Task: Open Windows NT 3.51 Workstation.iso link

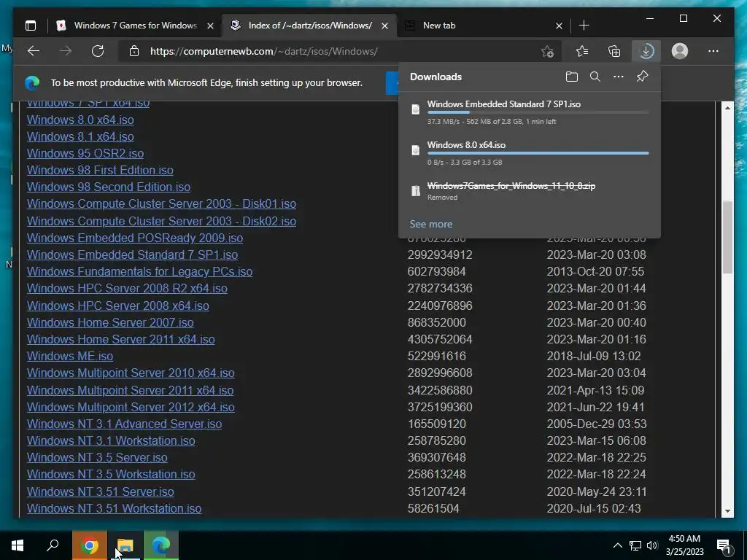Action: click(114, 508)
